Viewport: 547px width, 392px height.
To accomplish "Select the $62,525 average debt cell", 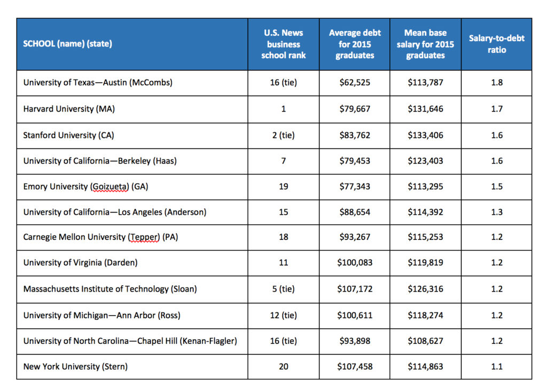I will (355, 83).
